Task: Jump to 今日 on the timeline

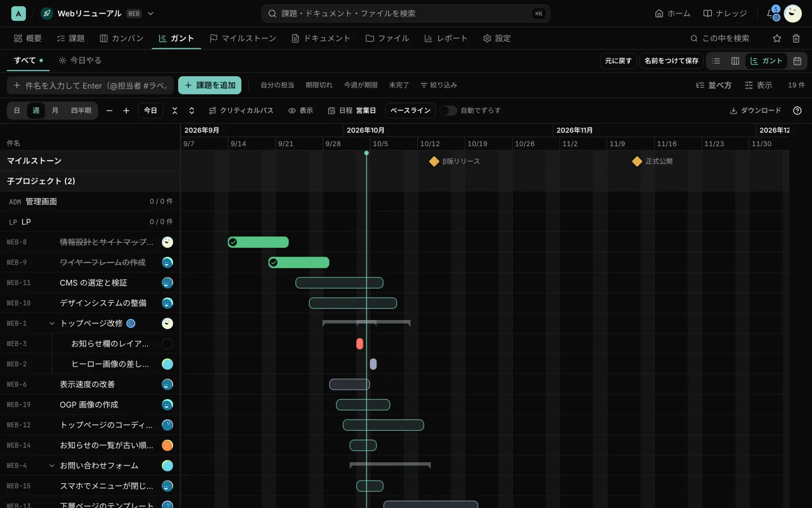Action: pyautogui.click(x=151, y=111)
